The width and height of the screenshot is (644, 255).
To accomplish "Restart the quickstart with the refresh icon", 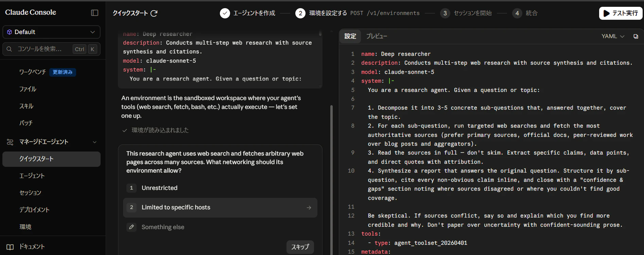I will point(154,13).
